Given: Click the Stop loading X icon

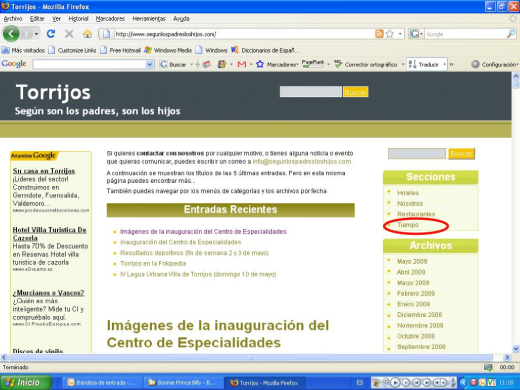Looking at the screenshot, I should (69, 34).
